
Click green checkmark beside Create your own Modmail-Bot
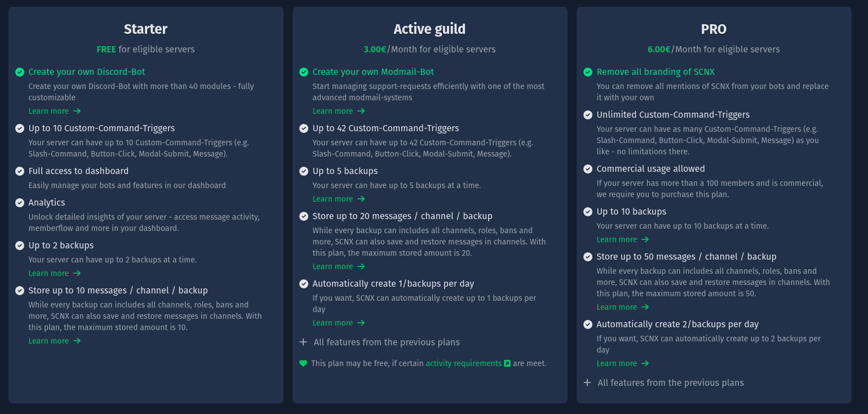(304, 72)
